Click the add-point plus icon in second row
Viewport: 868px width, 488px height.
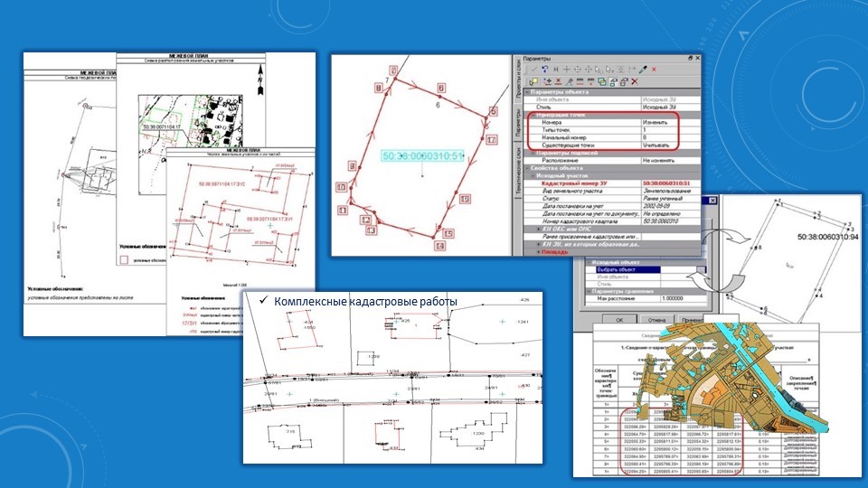pyautogui.click(x=548, y=81)
